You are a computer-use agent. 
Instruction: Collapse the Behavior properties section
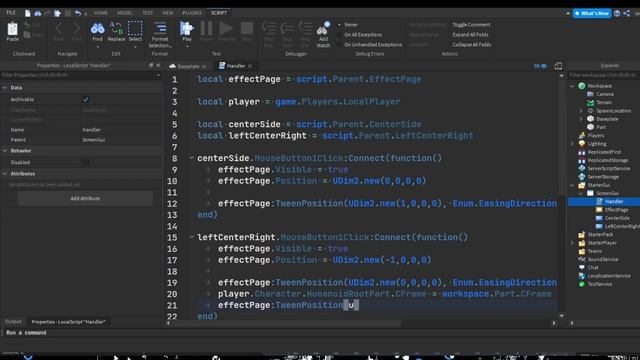click(5, 151)
